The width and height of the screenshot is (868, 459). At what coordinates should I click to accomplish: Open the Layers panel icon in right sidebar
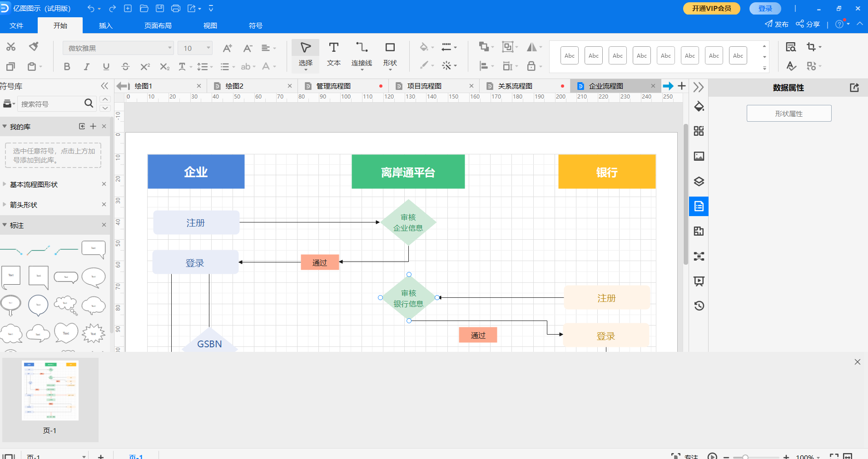[x=699, y=182]
